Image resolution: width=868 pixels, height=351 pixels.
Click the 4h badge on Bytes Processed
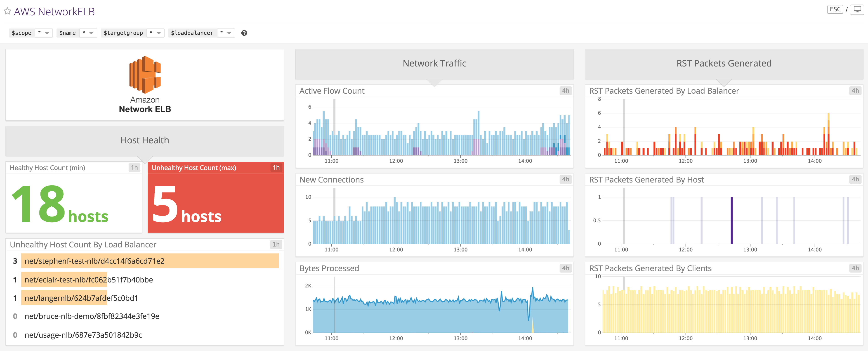pos(565,268)
